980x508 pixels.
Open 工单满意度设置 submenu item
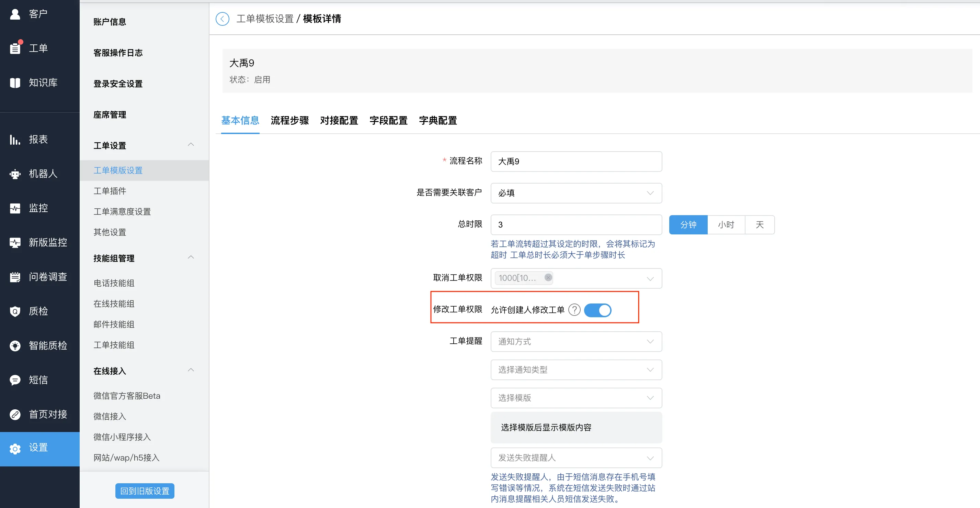(122, 211)
